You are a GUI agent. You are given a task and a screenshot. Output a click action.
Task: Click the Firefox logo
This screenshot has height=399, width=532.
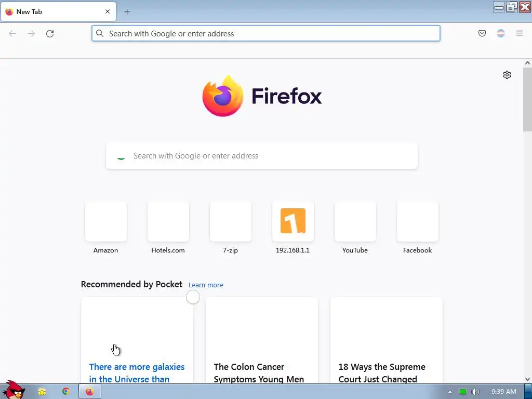point(222,96)
